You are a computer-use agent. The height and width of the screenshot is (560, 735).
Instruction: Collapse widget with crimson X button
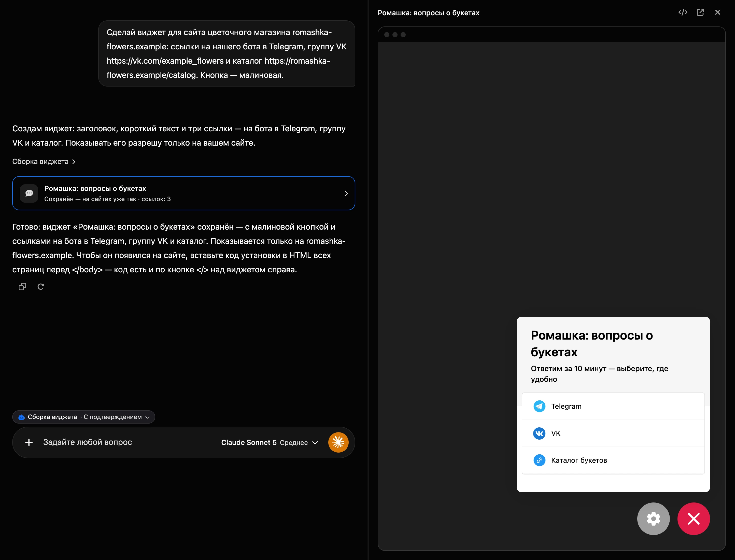point(694,519)
